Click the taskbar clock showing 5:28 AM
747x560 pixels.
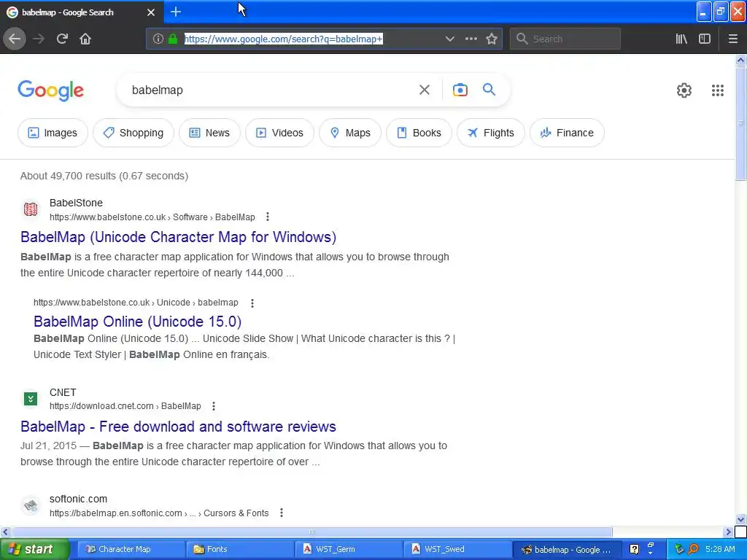click(x=720, y=550)
